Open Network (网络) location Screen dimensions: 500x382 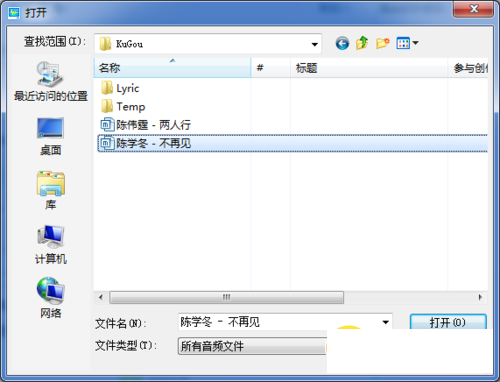click(50, 297)
